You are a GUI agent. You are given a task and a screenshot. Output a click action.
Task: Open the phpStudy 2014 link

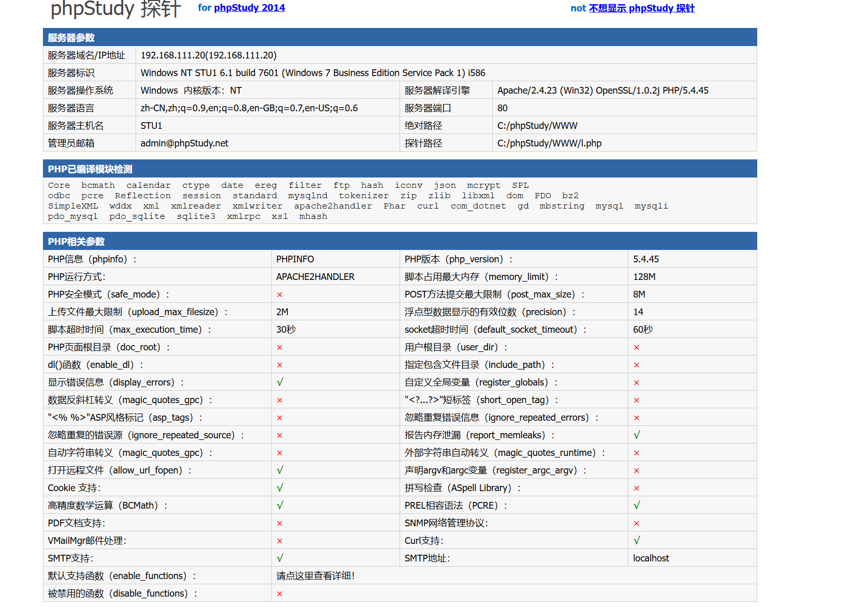click(x=249, y=8)
